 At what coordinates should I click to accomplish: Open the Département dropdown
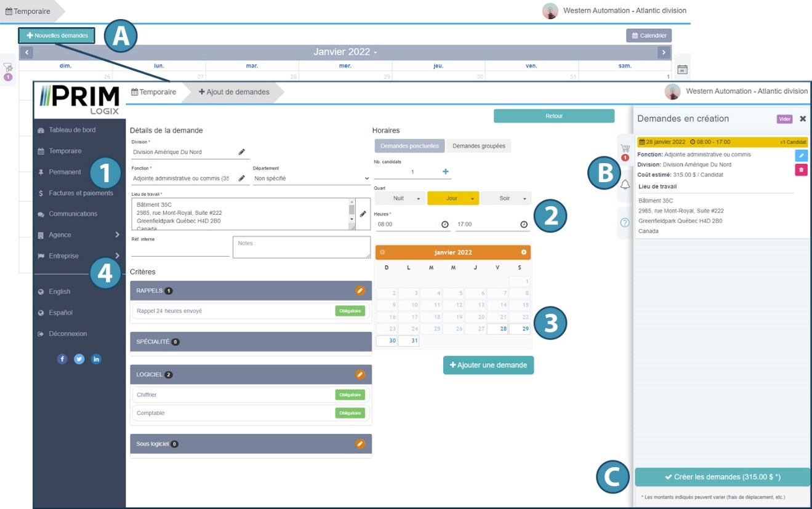(x=312, y=178)
